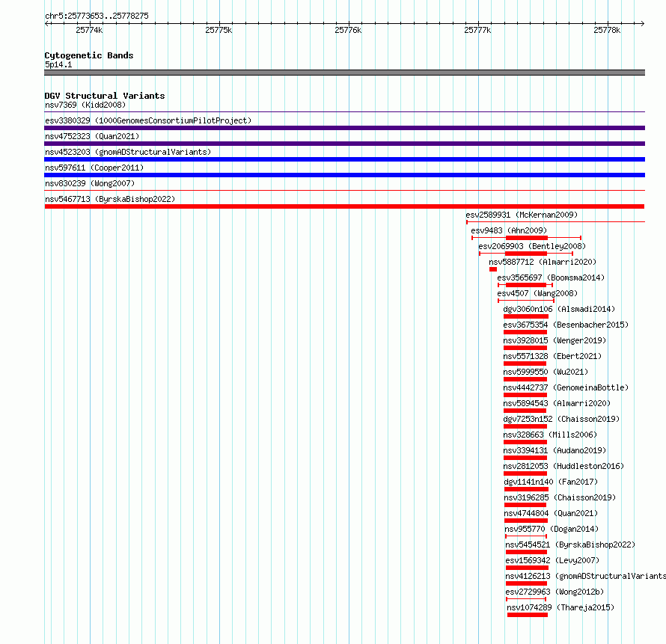Open the esv3675354 (Besenbacher2015) variant
The height and width of the screenshot is (644, 666).
tap(566, 325)
